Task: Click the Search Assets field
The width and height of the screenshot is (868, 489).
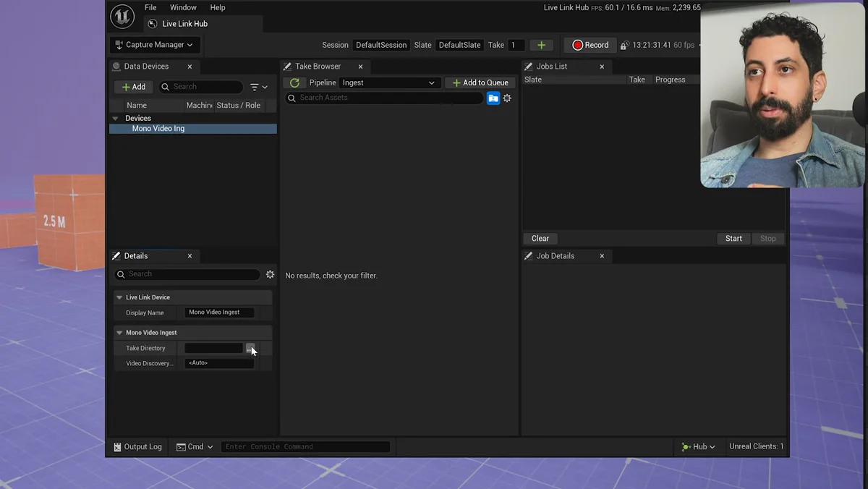Action: point(384,98)
